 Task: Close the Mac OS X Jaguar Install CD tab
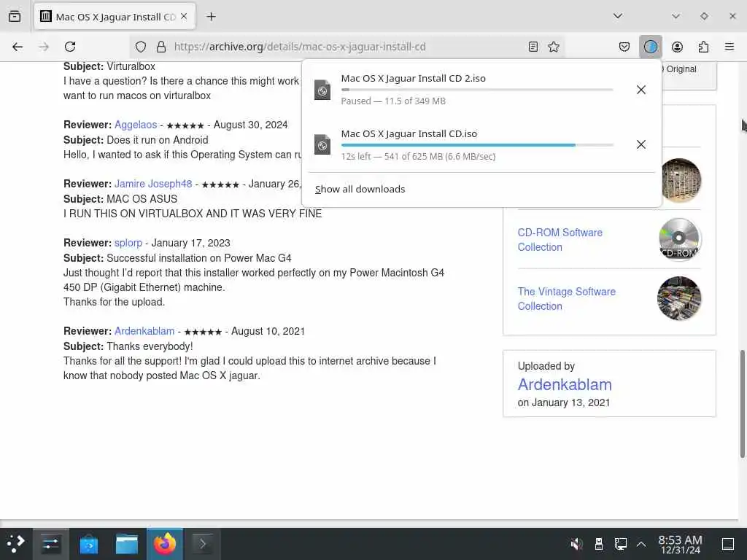coord(184,17)
